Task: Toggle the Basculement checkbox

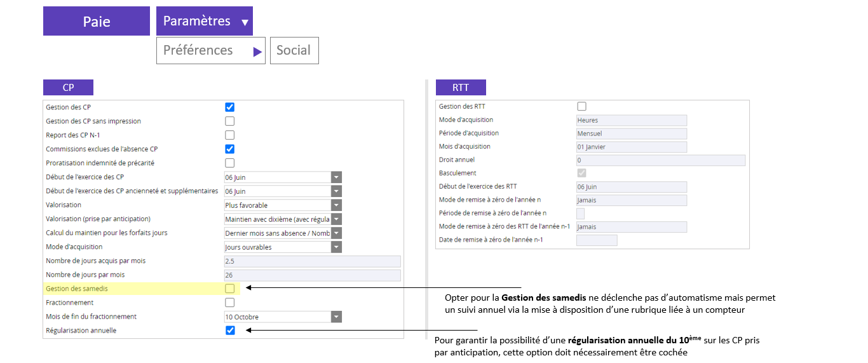Action: click(581, 173)
